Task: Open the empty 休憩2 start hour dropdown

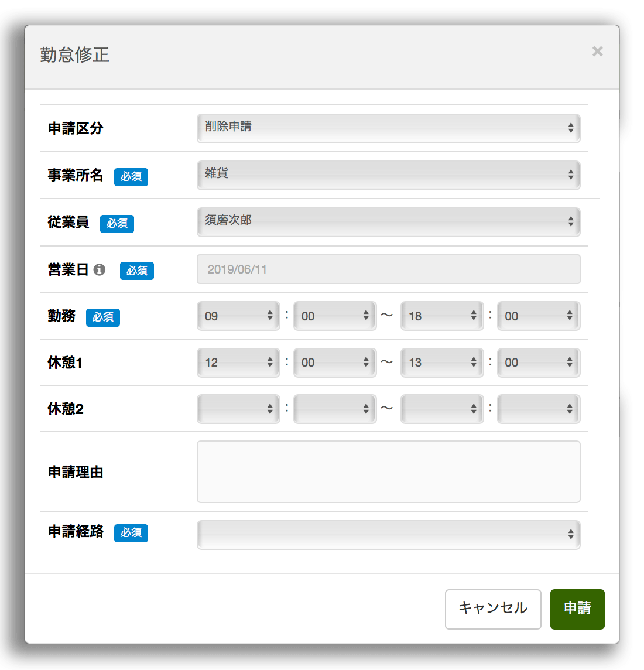Action: 238,409
